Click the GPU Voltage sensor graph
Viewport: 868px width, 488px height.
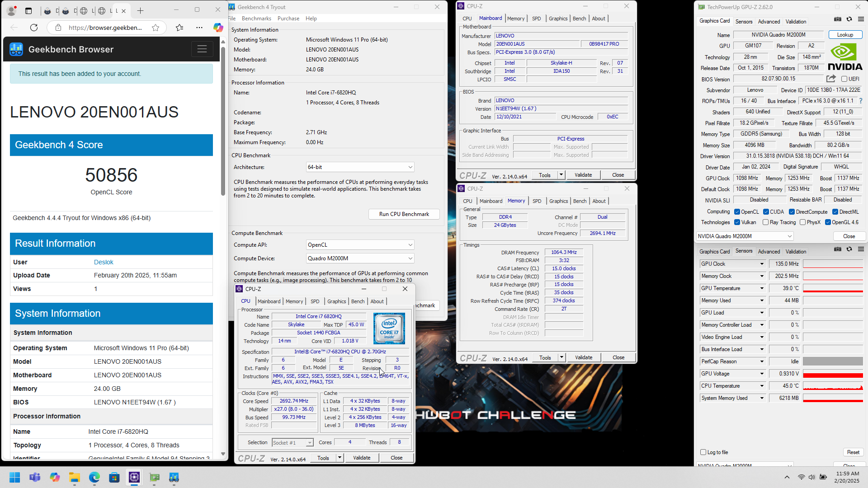point(833,374)
